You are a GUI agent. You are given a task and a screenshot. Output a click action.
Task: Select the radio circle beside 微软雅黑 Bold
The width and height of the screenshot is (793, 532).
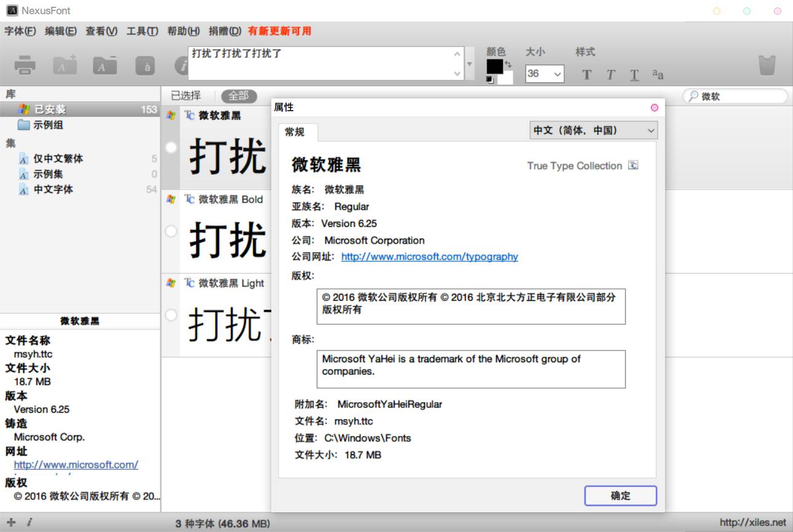point(171,231)
